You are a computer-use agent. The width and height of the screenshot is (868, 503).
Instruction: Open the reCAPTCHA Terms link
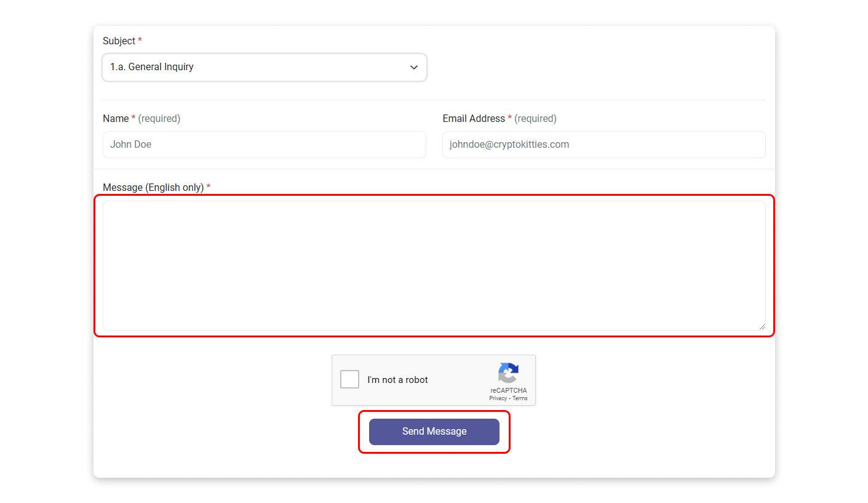(x=520, y=398)
